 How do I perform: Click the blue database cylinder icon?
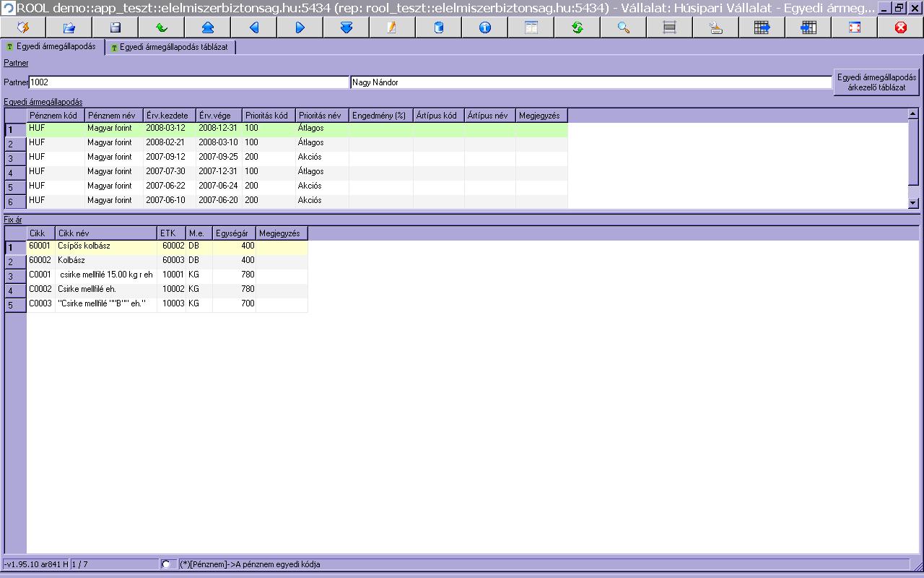[439, 27]
